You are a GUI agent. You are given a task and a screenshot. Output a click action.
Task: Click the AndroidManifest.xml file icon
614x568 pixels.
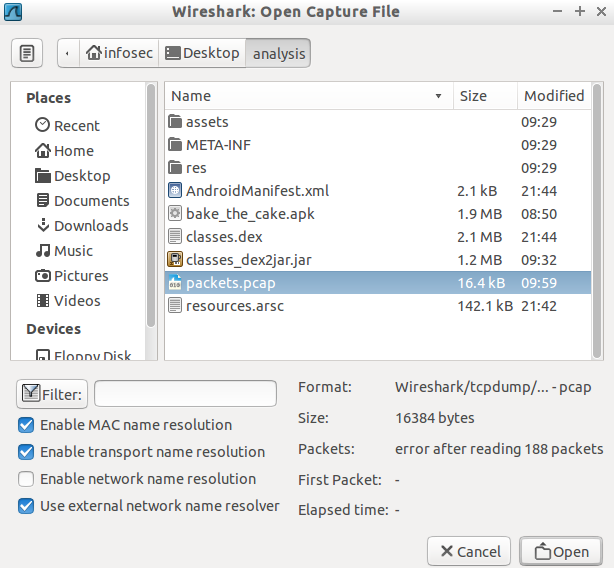click(175, 191)
